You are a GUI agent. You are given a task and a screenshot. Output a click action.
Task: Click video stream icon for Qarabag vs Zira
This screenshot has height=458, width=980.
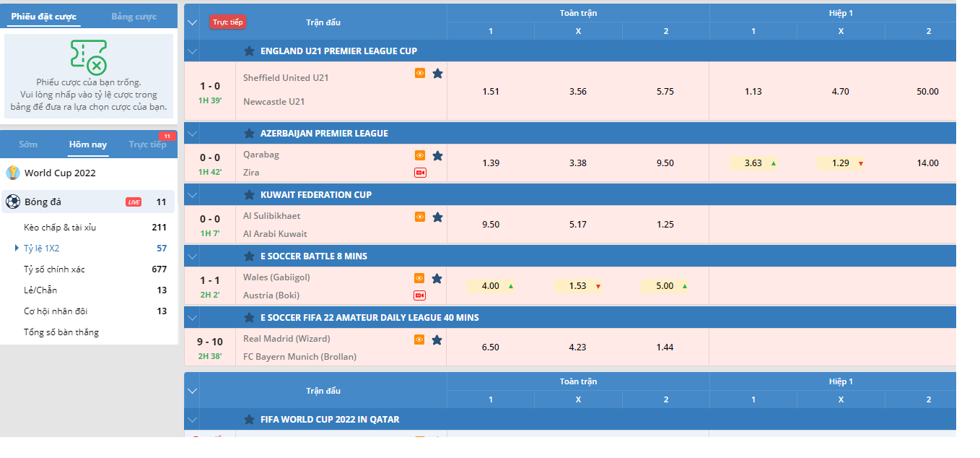[420, 173]
